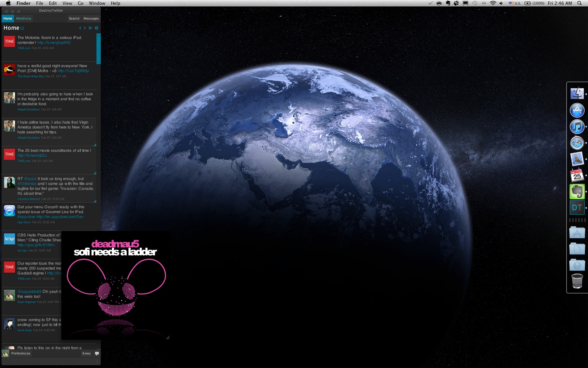Screen dimensions: 588x368
Task: Launch Evernote from the dock
Action: pos(577,192)
